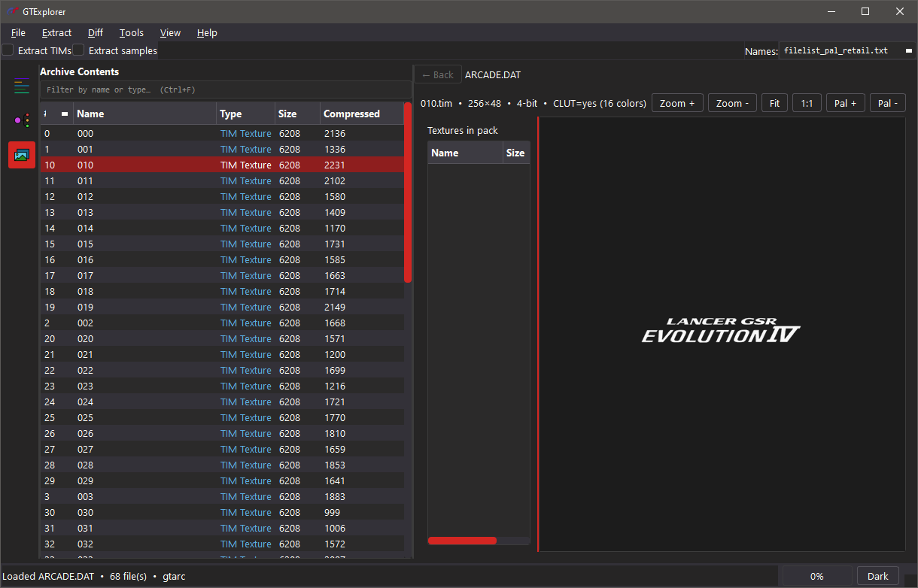
Task: Select the image texture viewer sidebar icon
Action: coord(22,155)
